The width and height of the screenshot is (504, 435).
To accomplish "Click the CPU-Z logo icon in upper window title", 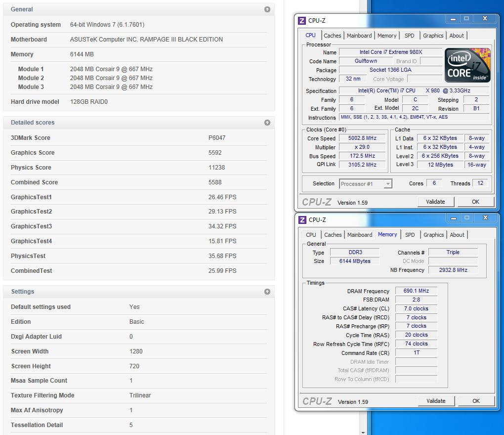I will click(302, 21).
